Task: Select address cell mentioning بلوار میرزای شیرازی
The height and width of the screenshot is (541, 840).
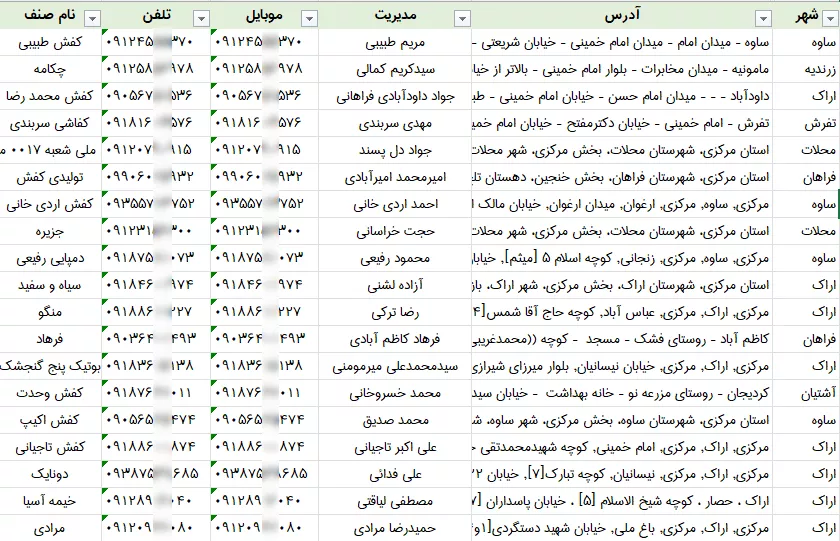Action: click(x=622, y=366)
